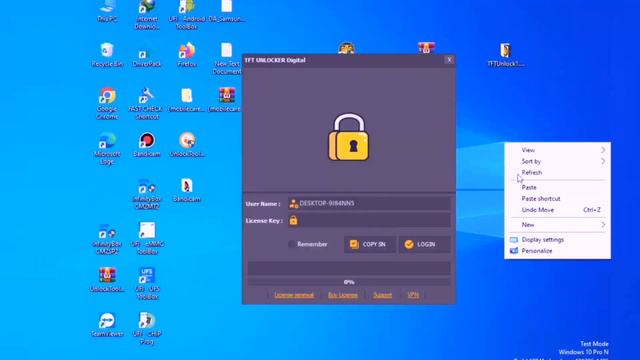Tick the Remember checkbox
This screenshot has height=360, width=640.
[291, 244]
